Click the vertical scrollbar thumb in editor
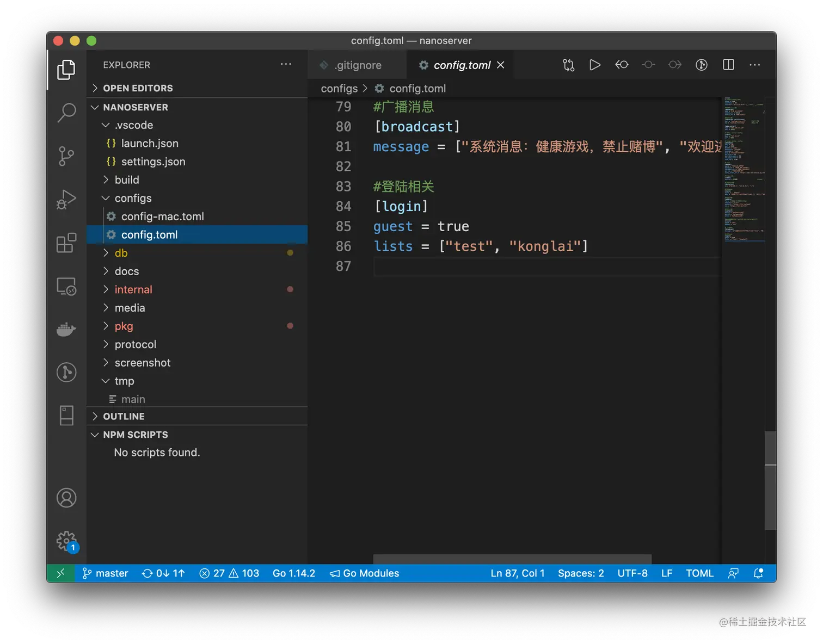 (x=770, y=480)
